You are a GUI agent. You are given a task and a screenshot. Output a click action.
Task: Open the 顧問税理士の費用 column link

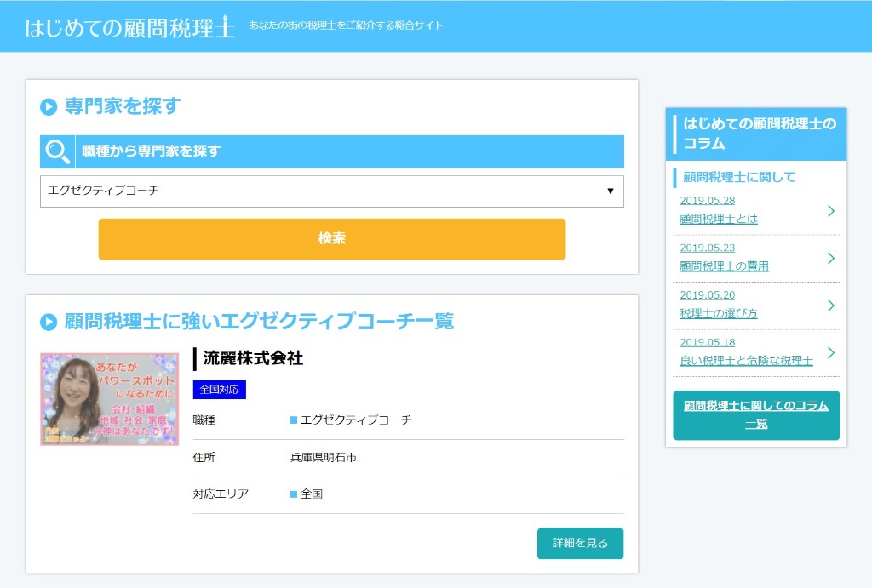click(724, 265)
